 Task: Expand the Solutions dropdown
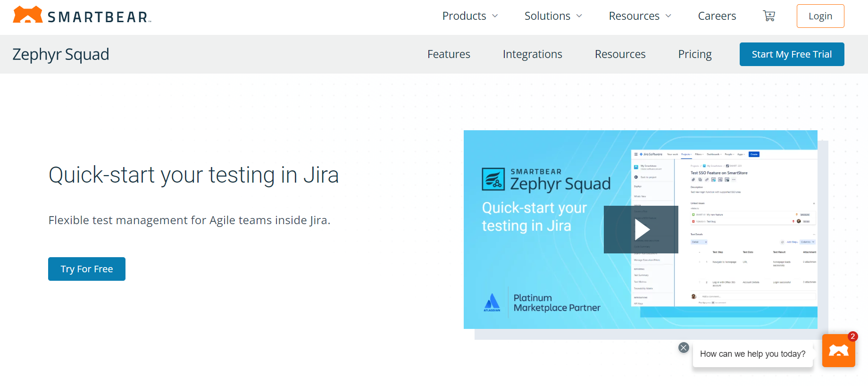[x=553, y=16]
